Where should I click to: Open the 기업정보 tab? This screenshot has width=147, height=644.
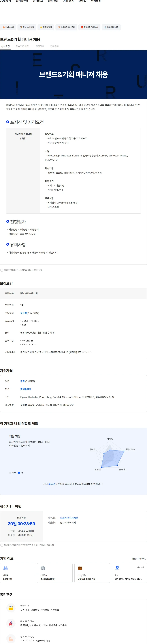point(40,46)
